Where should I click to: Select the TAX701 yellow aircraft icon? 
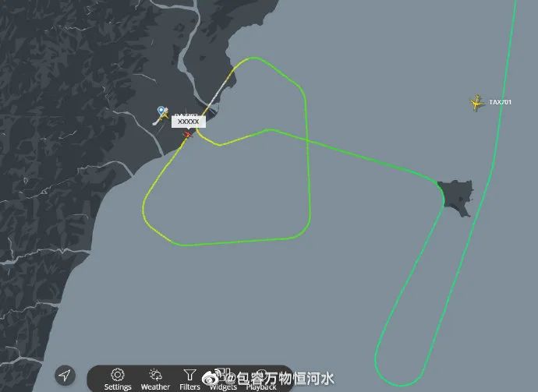point(476,102)
